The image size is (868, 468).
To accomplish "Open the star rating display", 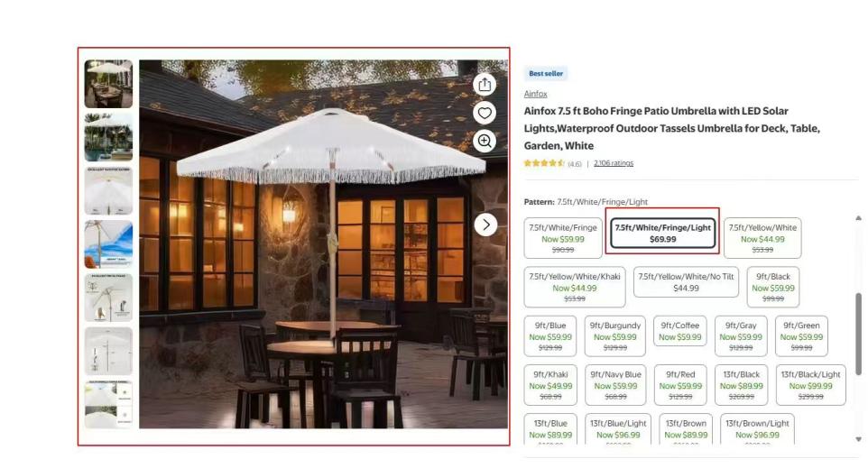I will click(x=544, y=163).
